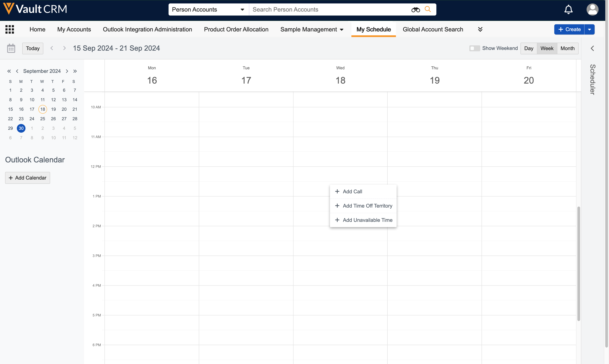The image size is (609, 364).
Task: Click the notifications bell icon
Action: coord(568,10)
